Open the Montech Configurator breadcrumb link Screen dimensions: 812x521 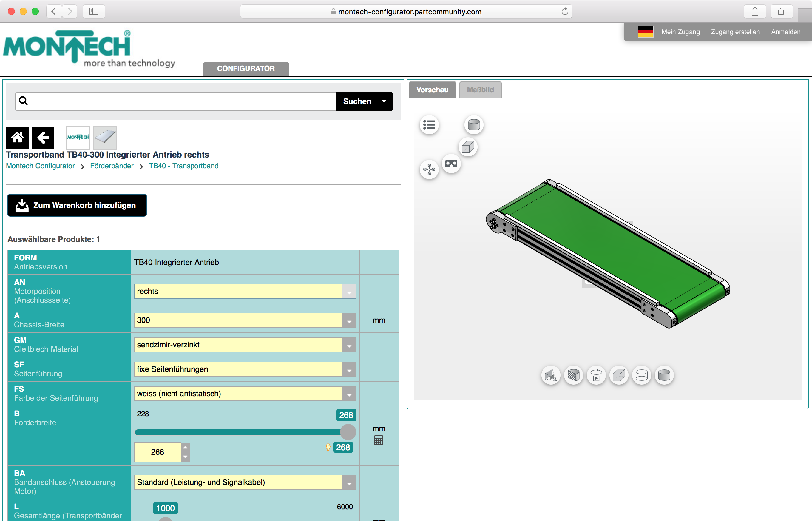[40, 166]
